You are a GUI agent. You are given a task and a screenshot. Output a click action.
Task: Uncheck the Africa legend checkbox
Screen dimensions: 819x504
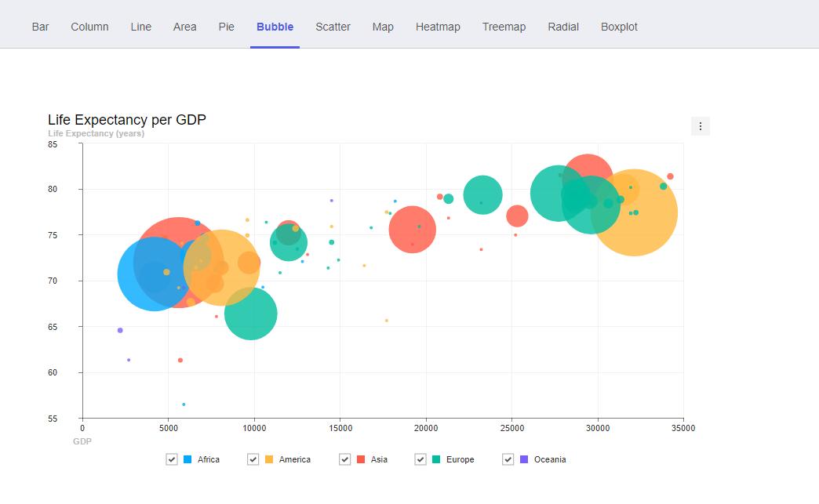(x=172, y=459)
